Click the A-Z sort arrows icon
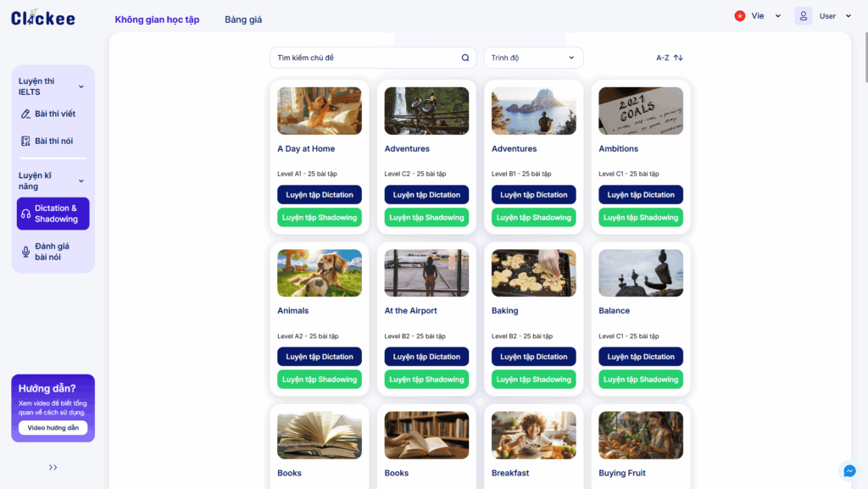The image size is (868, 489). (678, 58)
